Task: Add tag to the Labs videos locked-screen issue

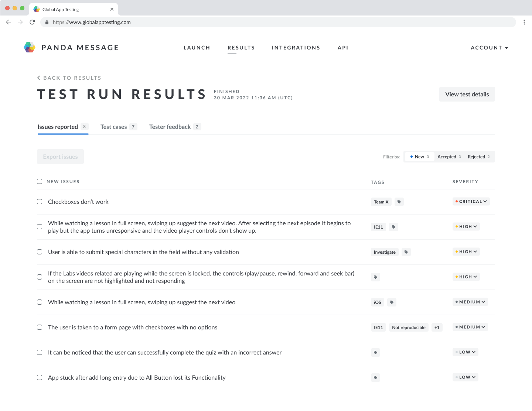Action: 375,277
